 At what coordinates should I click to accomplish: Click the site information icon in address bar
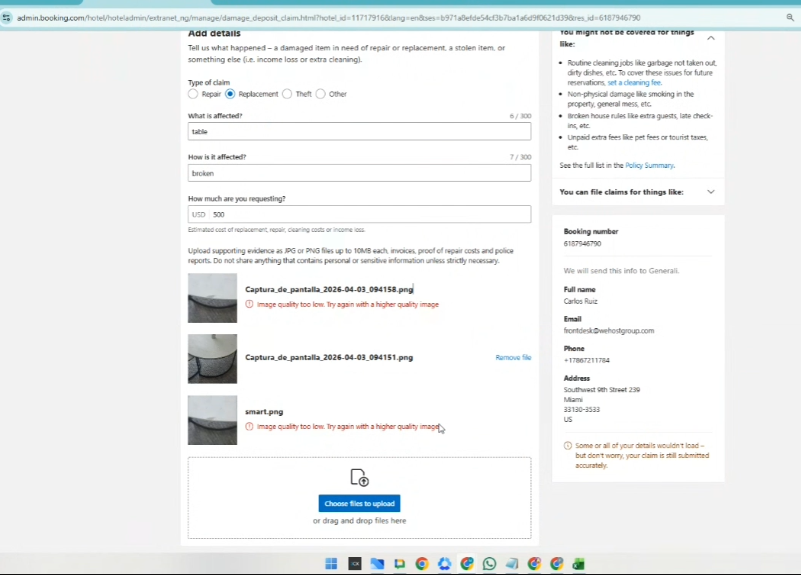click(6, 18)
